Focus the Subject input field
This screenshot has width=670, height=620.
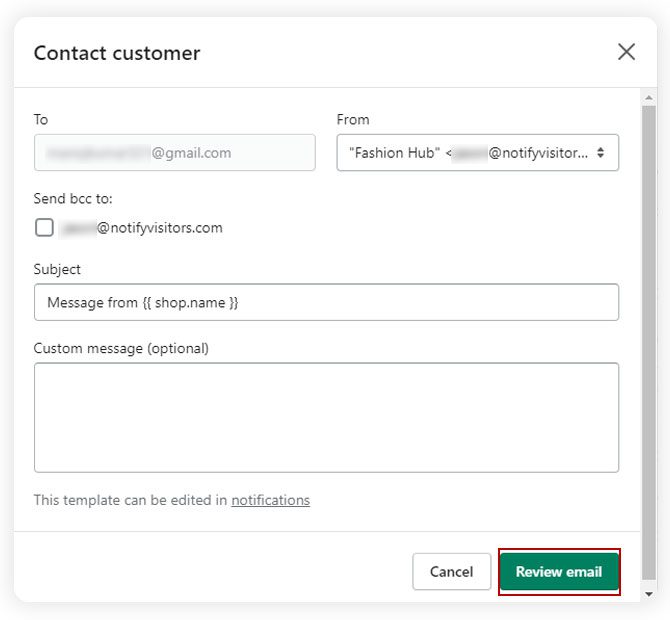point(326,302)
